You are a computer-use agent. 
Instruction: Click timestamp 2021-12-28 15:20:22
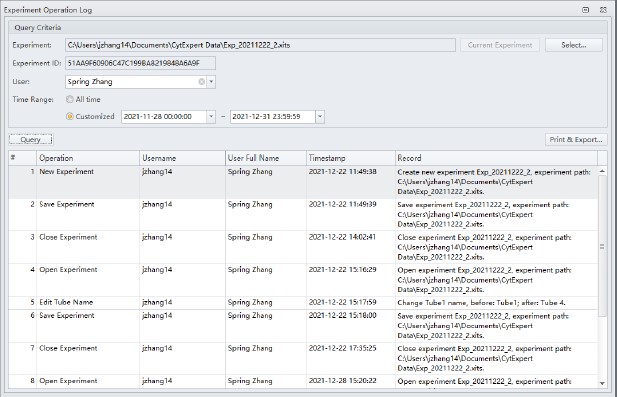(x=342, y=380)
